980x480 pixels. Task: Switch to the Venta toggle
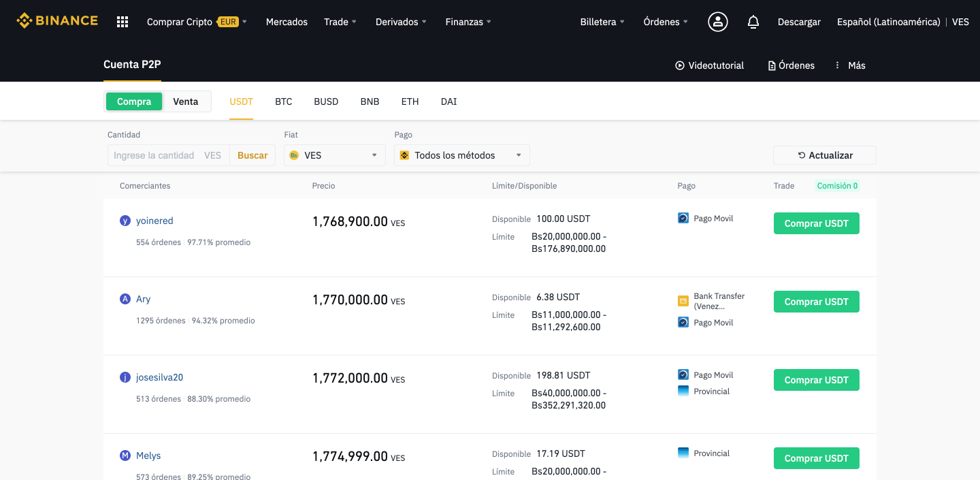[x=186, y=101]
